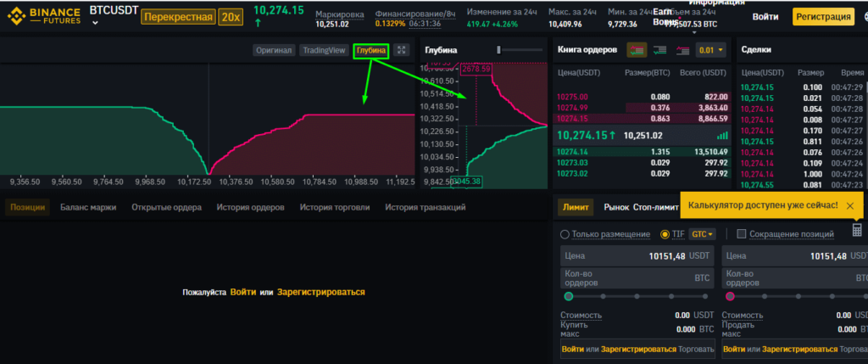Screen dimensions: 868x364
Task: Switch chart to TradingView view
Action: point(323,50)
